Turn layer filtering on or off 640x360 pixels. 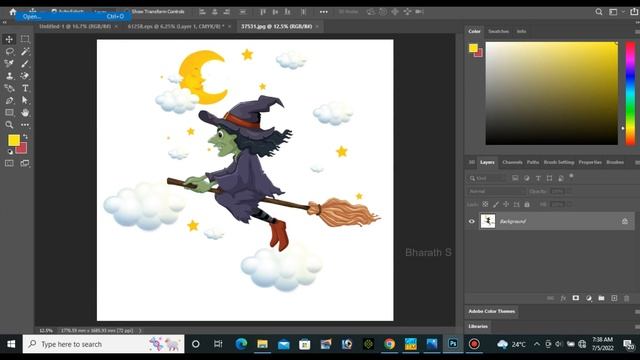click(571, 176)
